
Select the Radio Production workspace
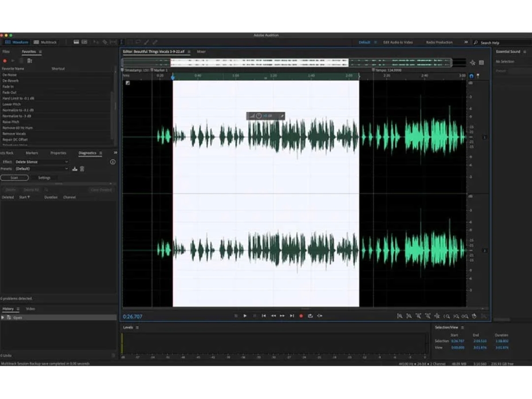pyautogui.click(x=439, y=42)
